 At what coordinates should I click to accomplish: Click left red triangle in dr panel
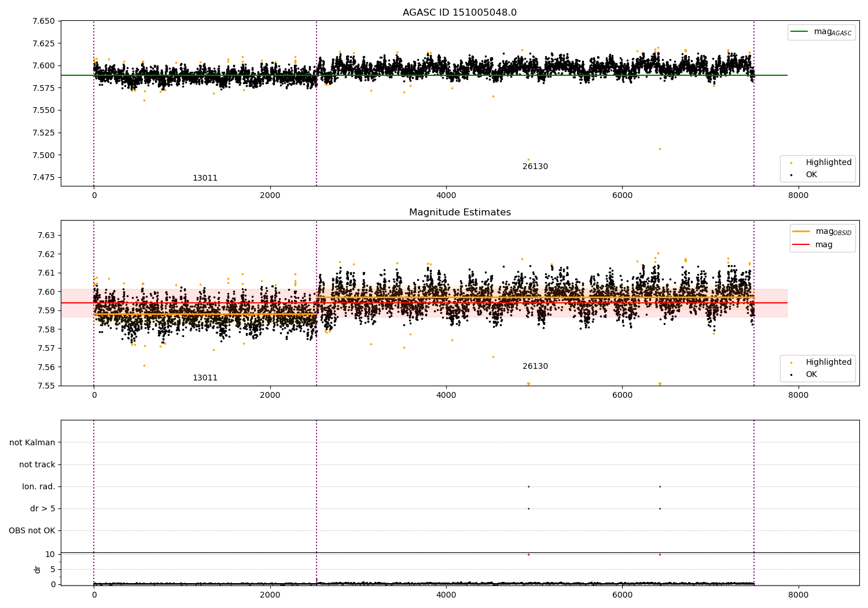click(528, 554)
